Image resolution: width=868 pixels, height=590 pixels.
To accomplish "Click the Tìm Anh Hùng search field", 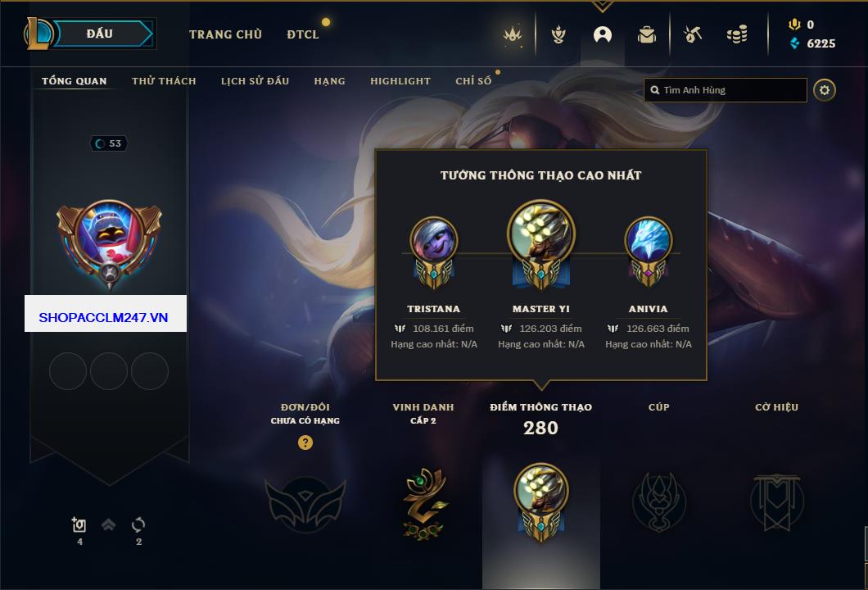I will [x=726, y=90].
